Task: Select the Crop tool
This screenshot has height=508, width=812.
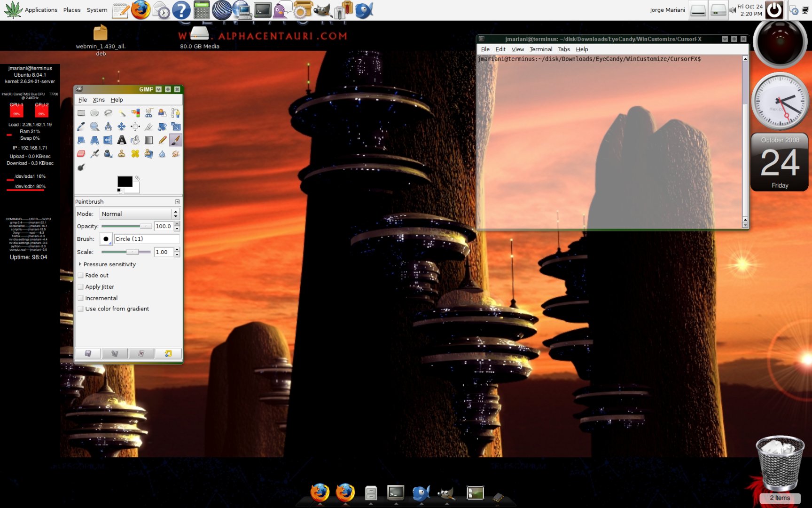Action: (149, 127)
